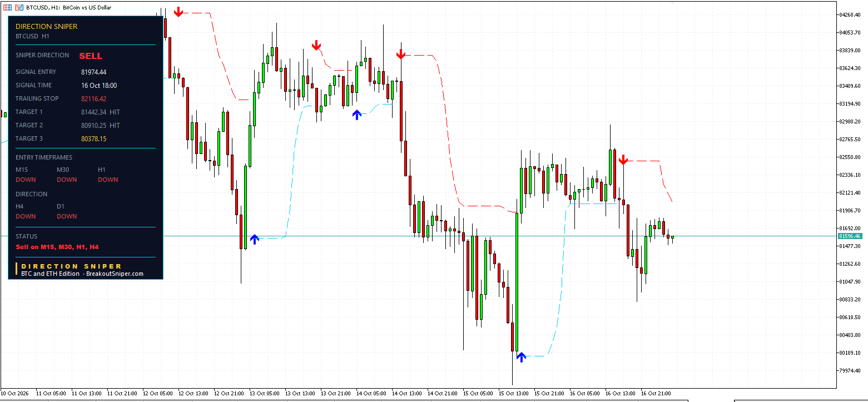Click the 79974.40 label on the price scale
Viewport: 868px width, 402px height.
click(849, 370)
